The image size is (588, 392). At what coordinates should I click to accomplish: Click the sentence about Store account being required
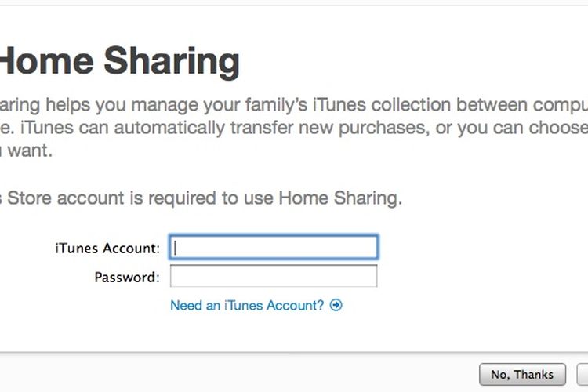pyautogui.click(x=201, y=198)
